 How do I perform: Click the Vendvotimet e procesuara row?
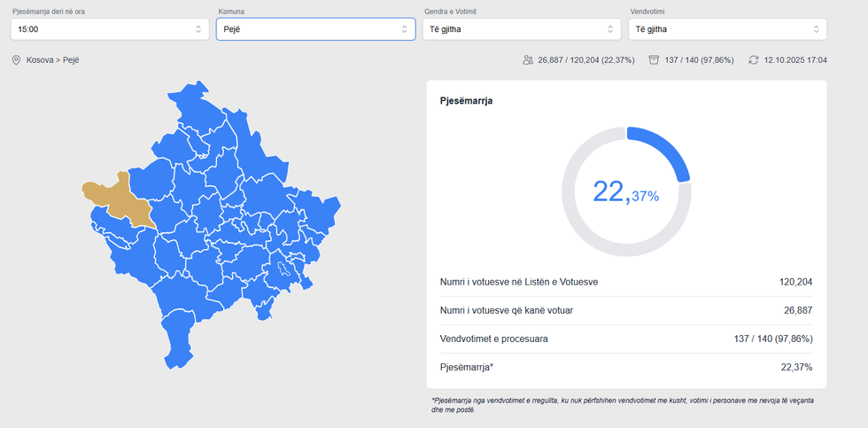[625, 339]
